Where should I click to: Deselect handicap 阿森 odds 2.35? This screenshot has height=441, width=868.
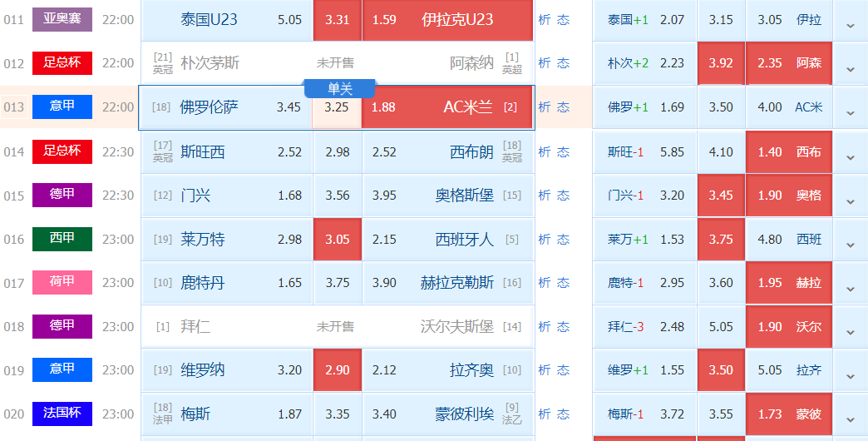coord(789,63)
